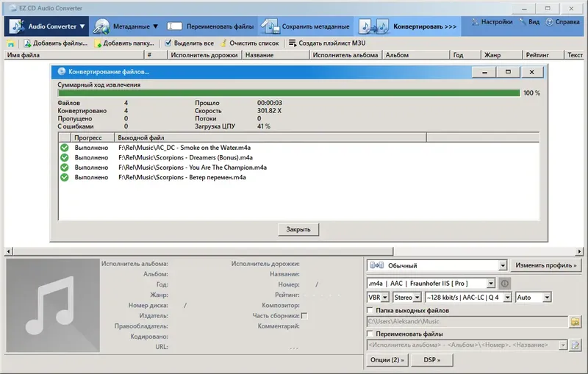Click the Metadata disc search icon
The height and width of the screenshot is (374, 588).
pos(101,26)
